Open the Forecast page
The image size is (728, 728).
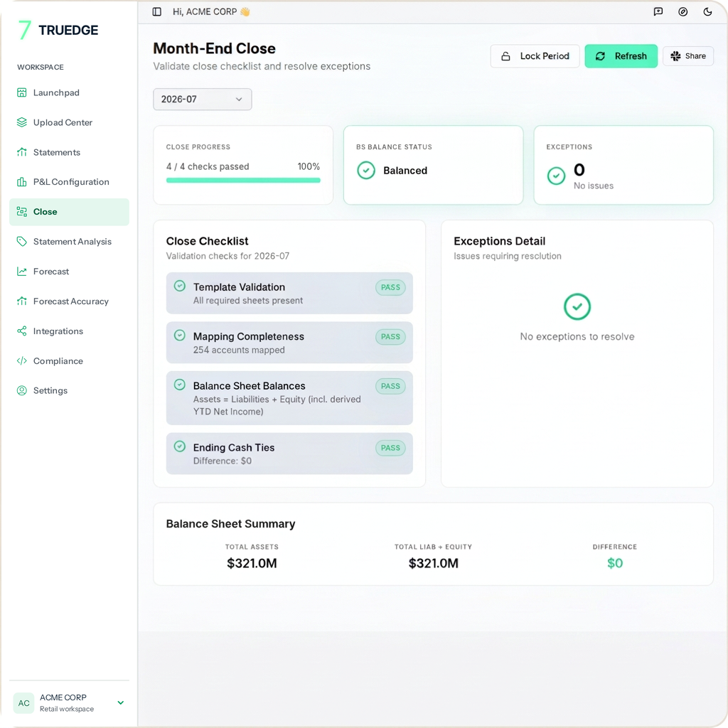[69, 271]
